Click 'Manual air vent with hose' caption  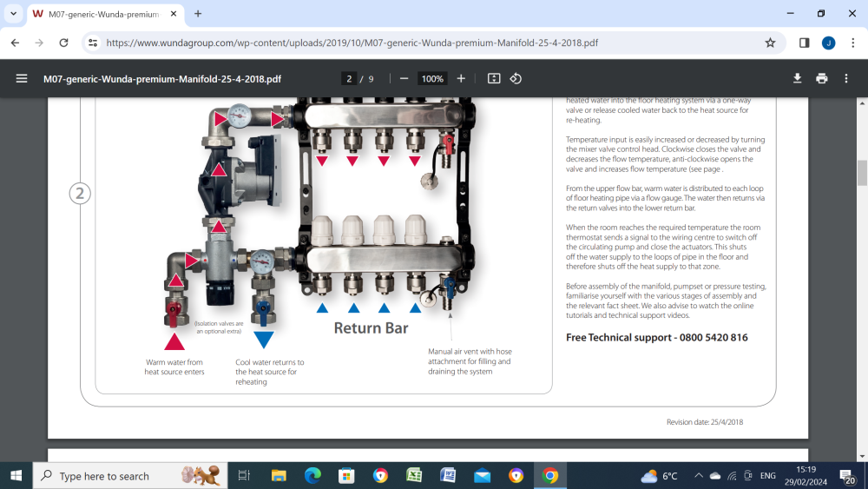[x=470, y=361]
